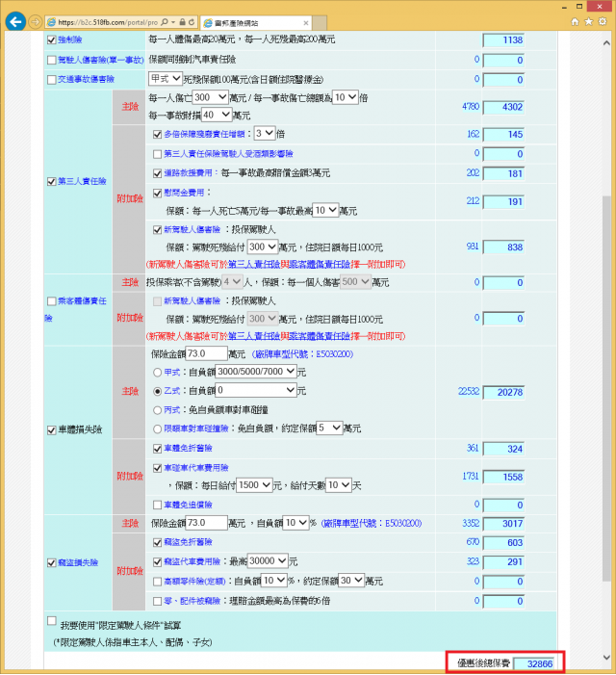
Task: Select the 甲式 deductible radio button
Action: point(158,373)
